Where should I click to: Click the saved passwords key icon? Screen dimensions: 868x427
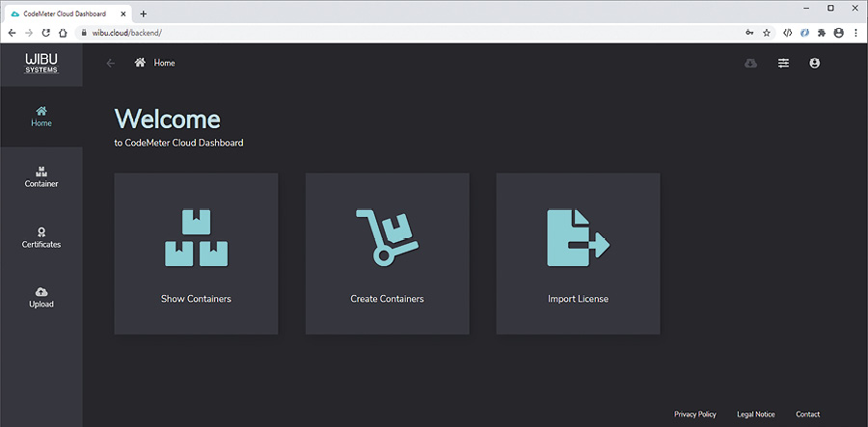click(x=749, y=33)
